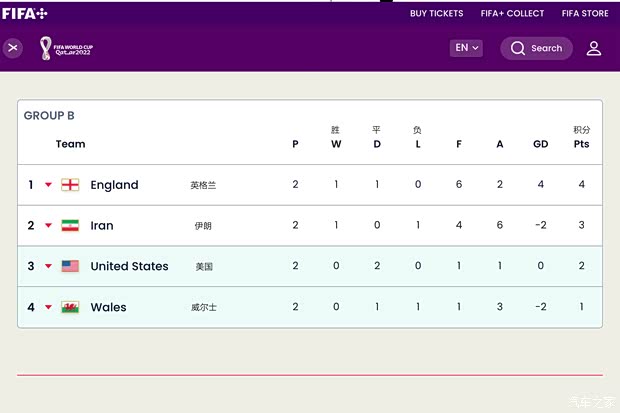Screen dimensions: 620x413
Task: Open BUY TICKETS menu link
Action: pyautogui.click(x=436, y=14)
